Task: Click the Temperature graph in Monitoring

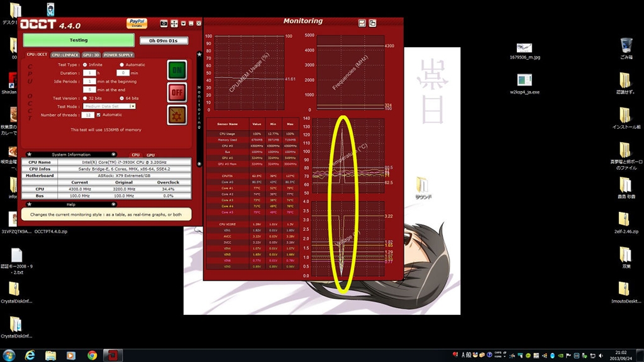Action: (x=348, y=155)
